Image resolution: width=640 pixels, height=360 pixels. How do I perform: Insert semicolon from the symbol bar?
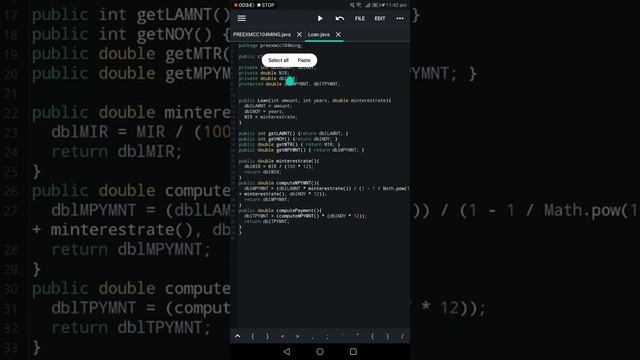[327, 337]
